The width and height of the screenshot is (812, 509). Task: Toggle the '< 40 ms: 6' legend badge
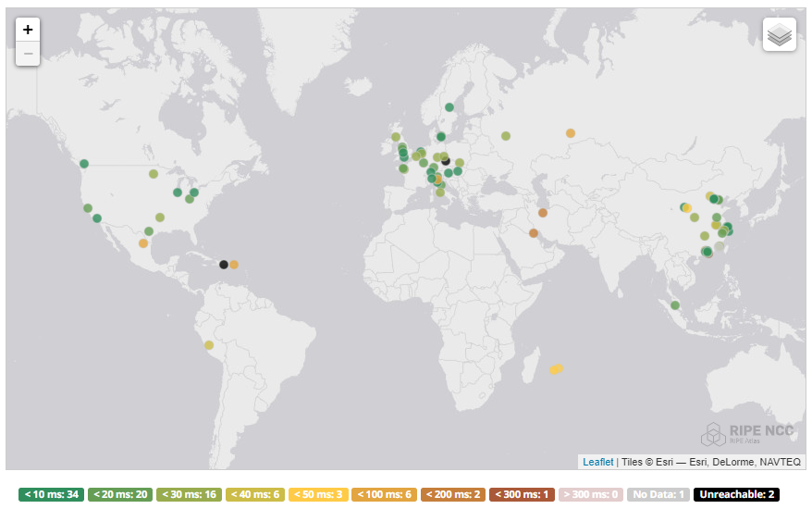point(254,494)
